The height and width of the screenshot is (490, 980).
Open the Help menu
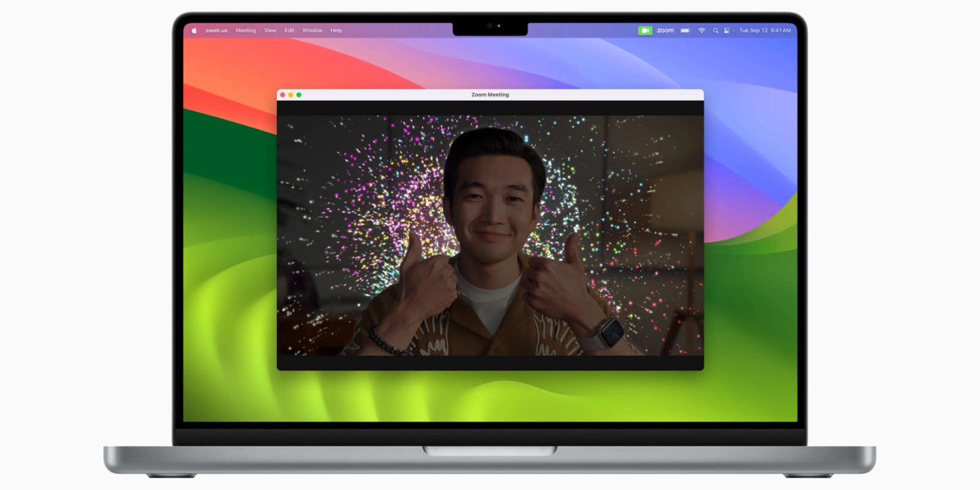[x=336, y=31]
